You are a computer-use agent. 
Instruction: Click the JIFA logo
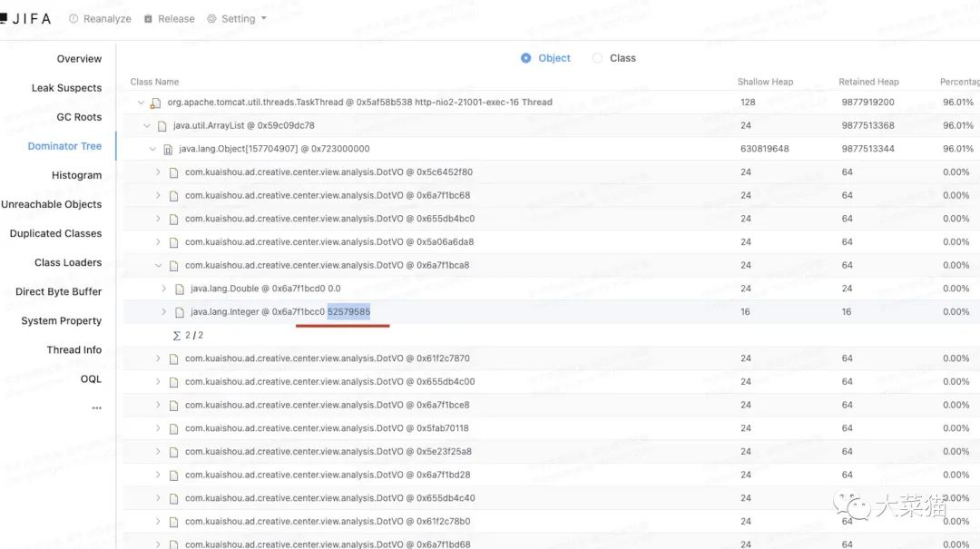tap(25, 19)
